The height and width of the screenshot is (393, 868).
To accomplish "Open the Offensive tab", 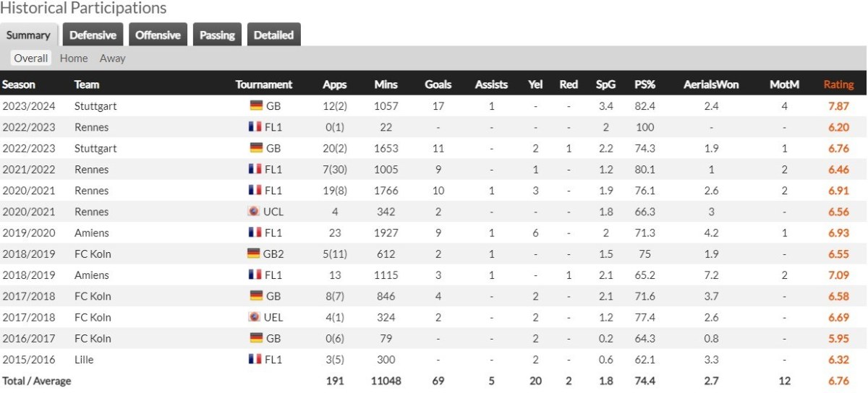I will click(158, 35).
